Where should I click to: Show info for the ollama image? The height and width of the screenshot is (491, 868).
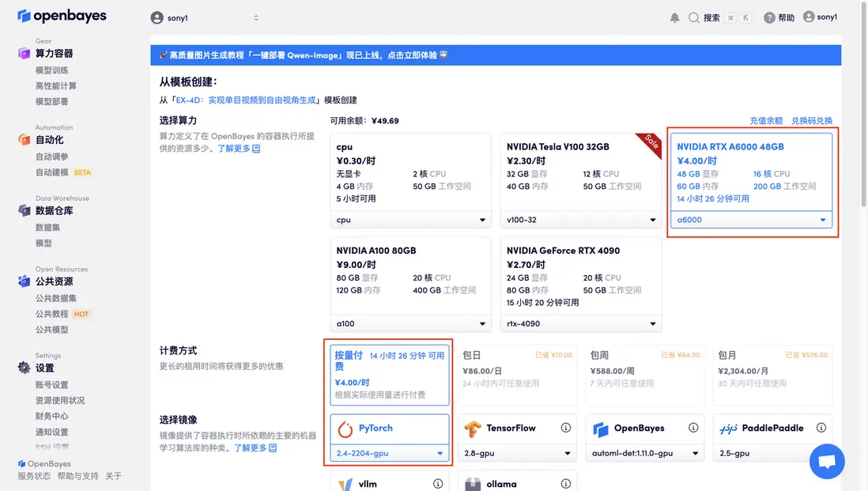click(x=566, y=483)
